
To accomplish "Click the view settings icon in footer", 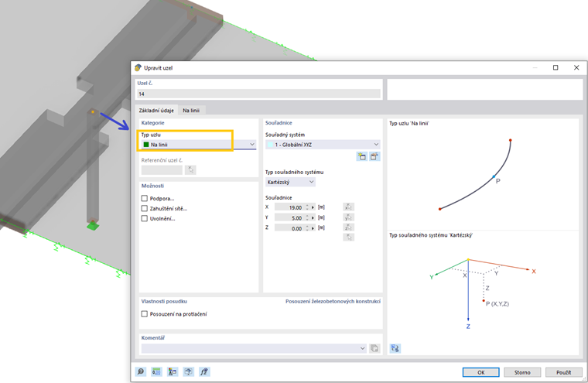I will click(x=188, y=371).
